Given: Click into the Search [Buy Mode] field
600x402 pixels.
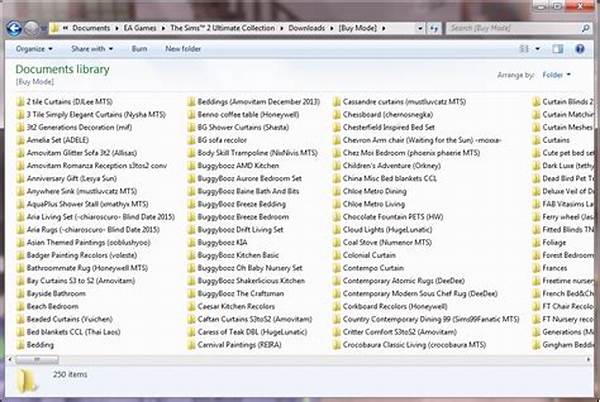Looking at the screenshot, I should pos(514,28).
